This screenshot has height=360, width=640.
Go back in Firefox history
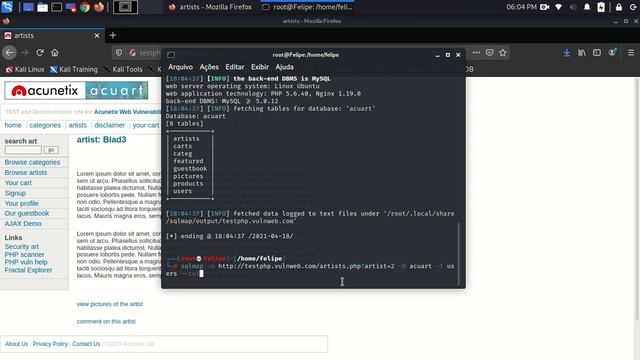pyautogui.click(x=9, y=53)
